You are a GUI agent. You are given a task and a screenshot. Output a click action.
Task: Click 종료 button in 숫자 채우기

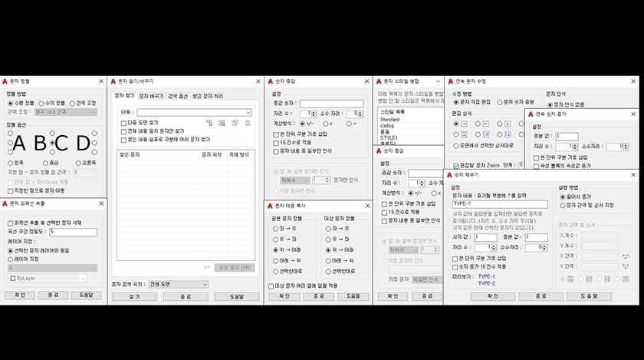pyautogui.click(x=541, y=296)
